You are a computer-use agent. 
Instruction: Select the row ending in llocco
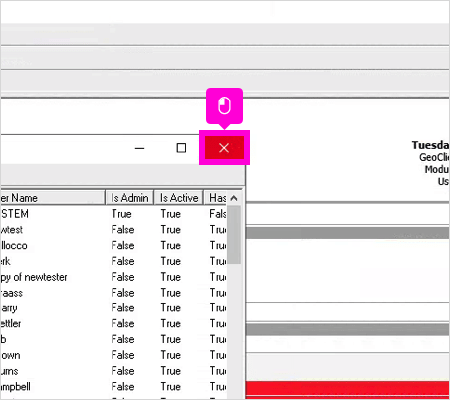(113, 246)
